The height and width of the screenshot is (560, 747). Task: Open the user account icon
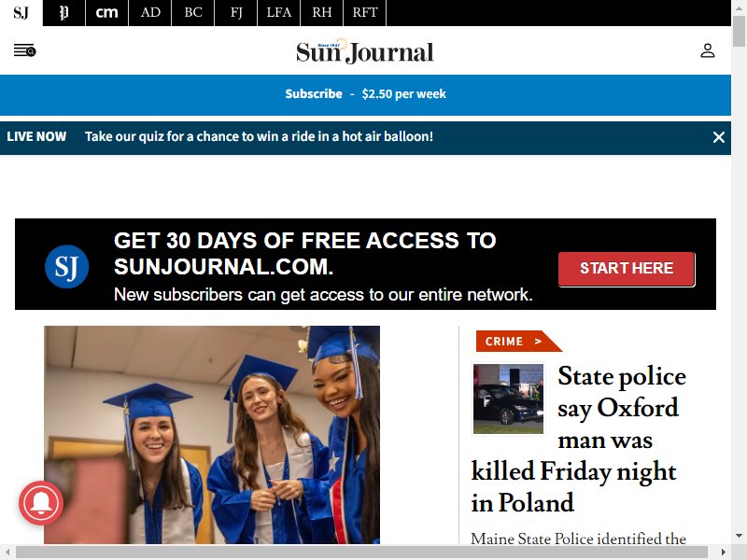(x=708, y=50)
